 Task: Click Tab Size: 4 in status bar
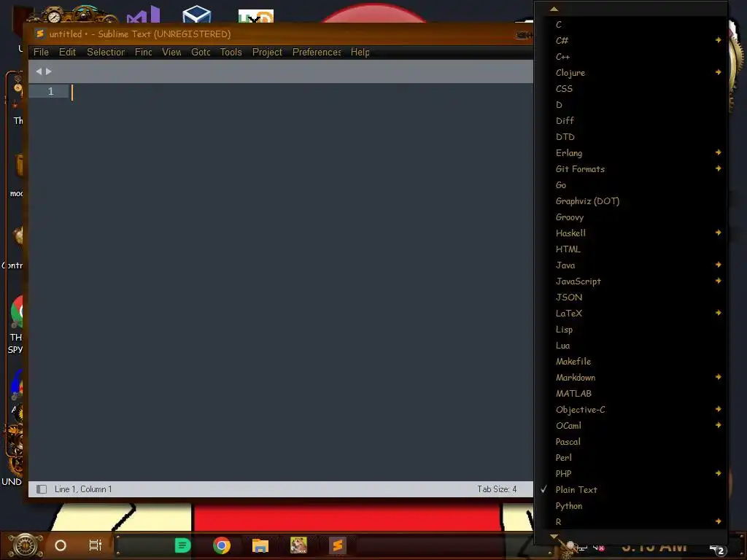point(497,489)
